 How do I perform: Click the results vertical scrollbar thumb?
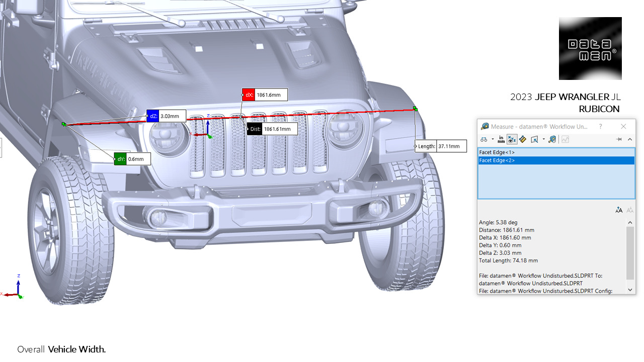tap(630, 253)
